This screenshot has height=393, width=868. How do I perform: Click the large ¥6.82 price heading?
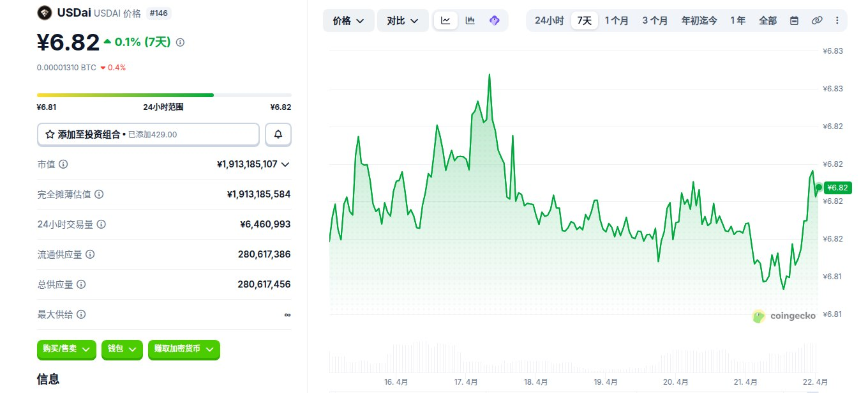pyautogui.click(x=68, y=42)
